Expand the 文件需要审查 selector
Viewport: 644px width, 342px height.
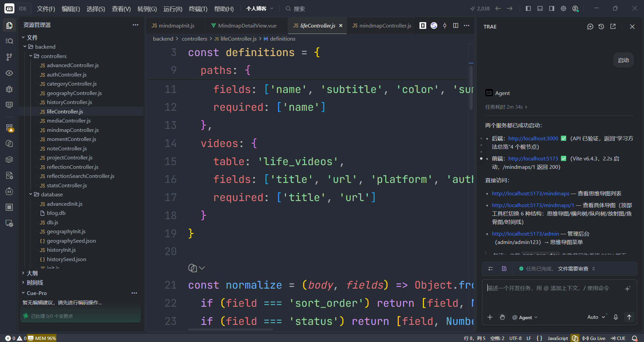[x=577, y=268]
